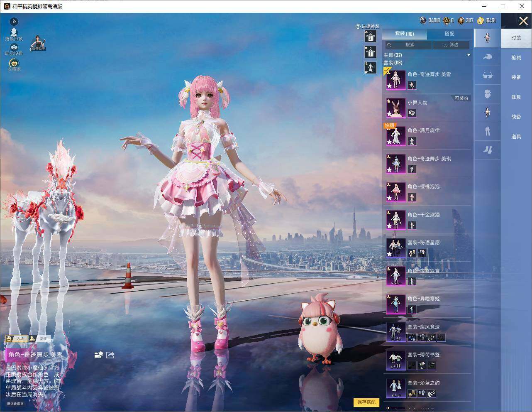Image resolution: width=532 pixels, height=412 pixels.
Task: Open 更换形象 change avatar icon
Action: [14, 34]
